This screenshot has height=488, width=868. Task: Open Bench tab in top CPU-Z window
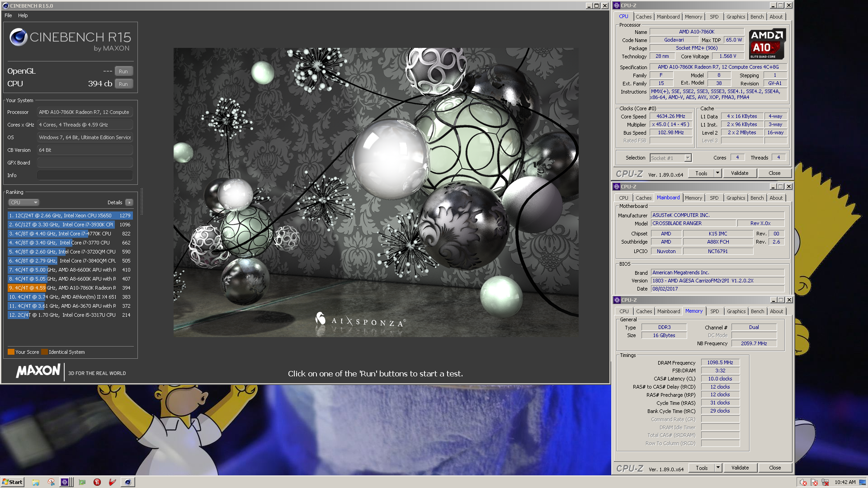[x=757, y=17]
